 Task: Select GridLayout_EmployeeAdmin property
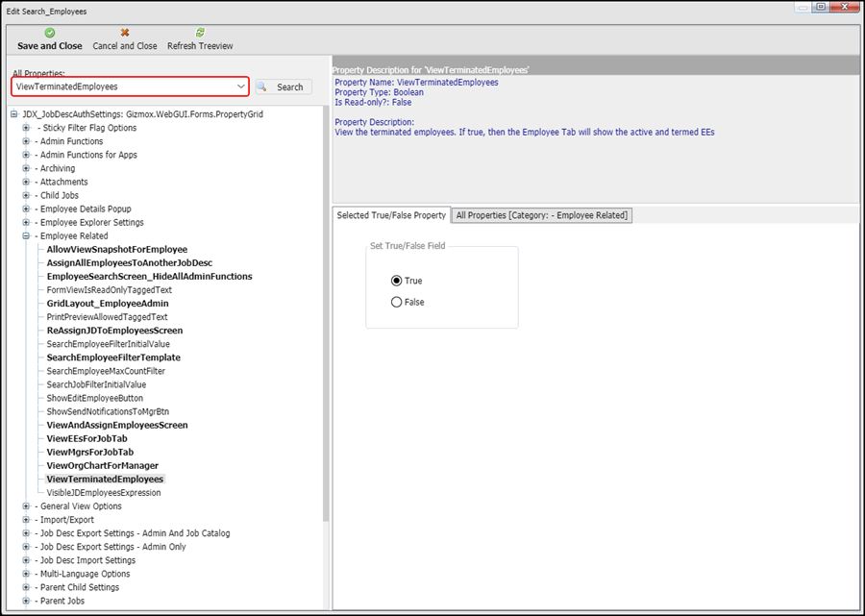[x=108, y=304]
